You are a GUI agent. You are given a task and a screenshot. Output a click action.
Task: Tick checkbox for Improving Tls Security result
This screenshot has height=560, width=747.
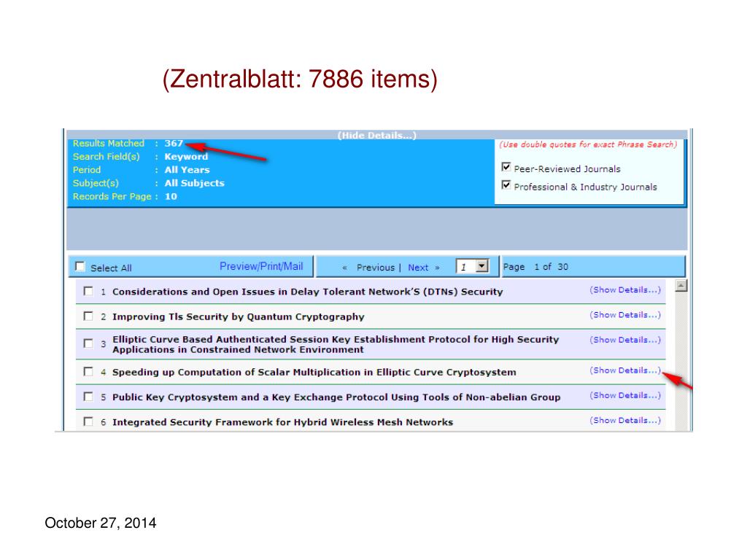(x=88, y=316)
